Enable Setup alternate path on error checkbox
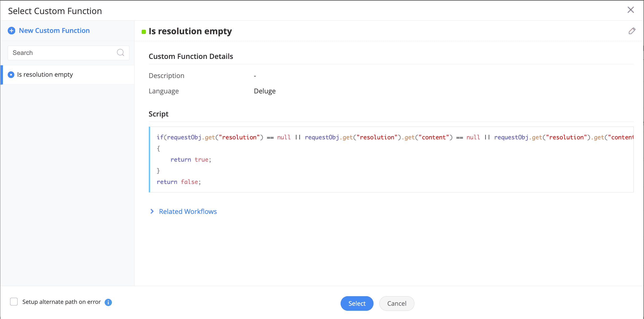The image size is (644, 319). point(14,302)
